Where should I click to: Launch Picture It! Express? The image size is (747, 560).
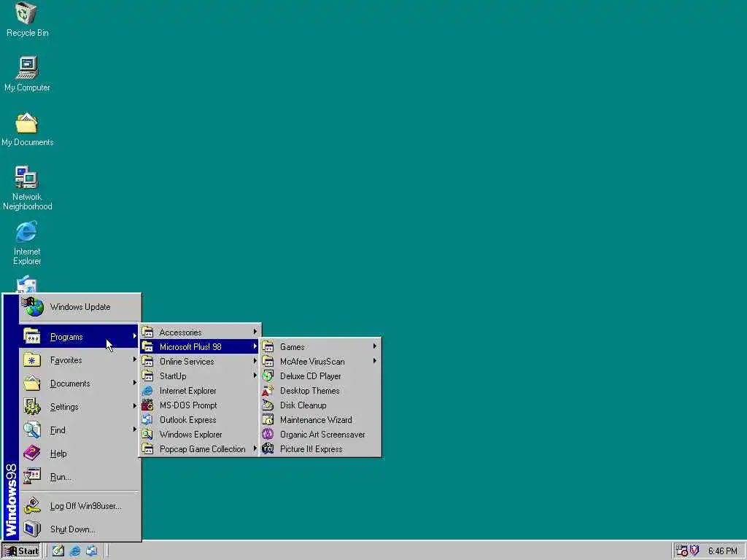tap(320, 449)
